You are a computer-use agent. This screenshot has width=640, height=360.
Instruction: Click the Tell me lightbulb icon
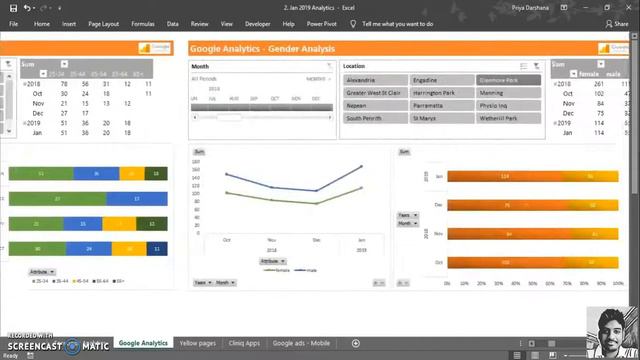353,24
